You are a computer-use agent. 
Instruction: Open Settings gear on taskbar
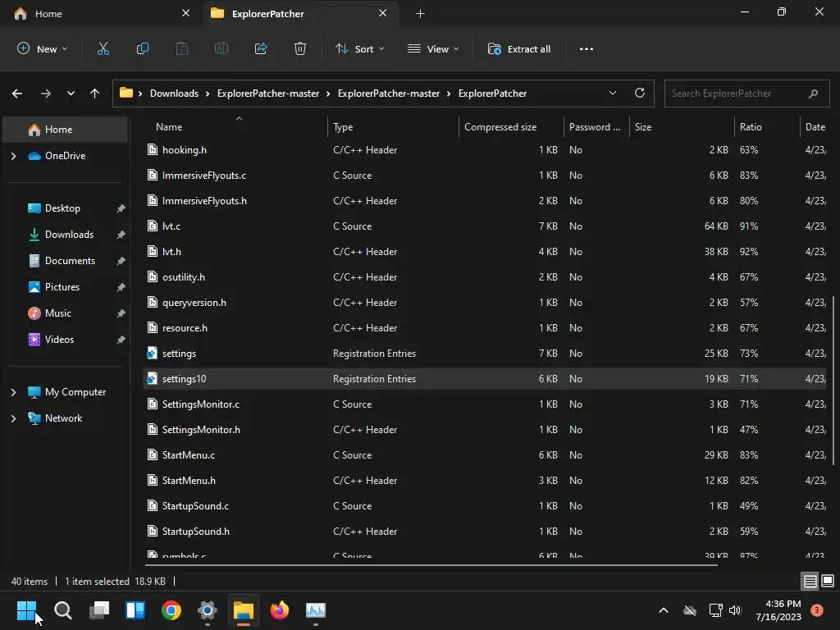point(208,610)
